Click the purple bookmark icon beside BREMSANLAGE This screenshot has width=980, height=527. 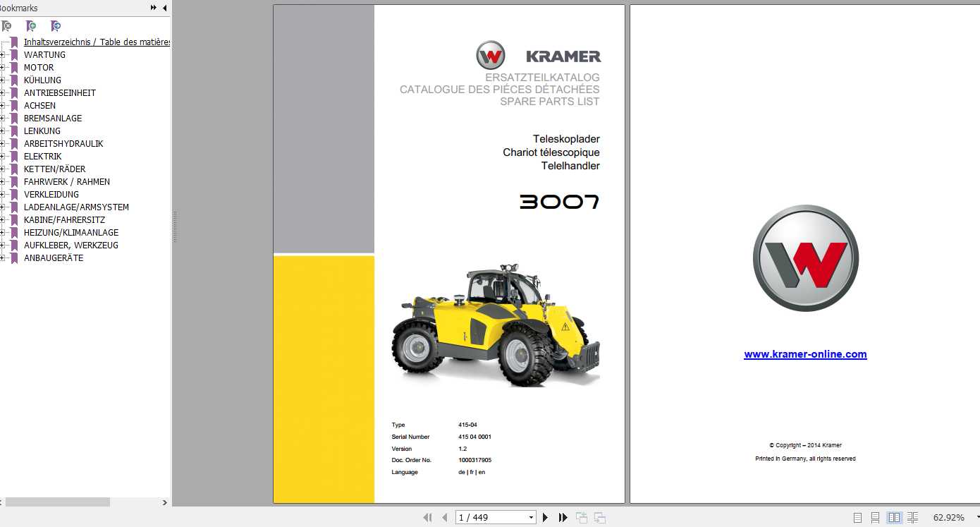tap(14, 118)
